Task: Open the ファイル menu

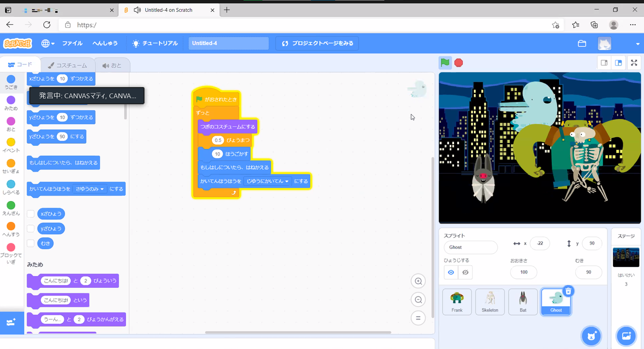Action: pos(72,43)
